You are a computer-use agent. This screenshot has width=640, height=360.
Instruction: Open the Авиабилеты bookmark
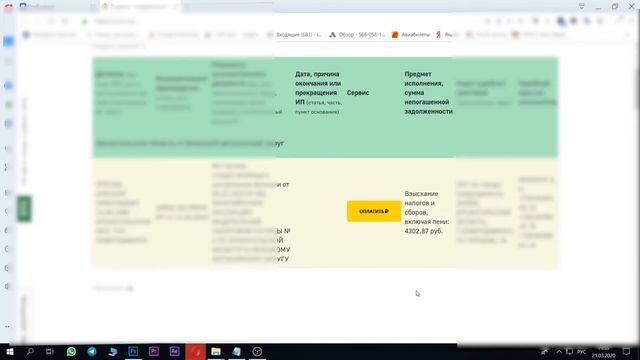411,35
